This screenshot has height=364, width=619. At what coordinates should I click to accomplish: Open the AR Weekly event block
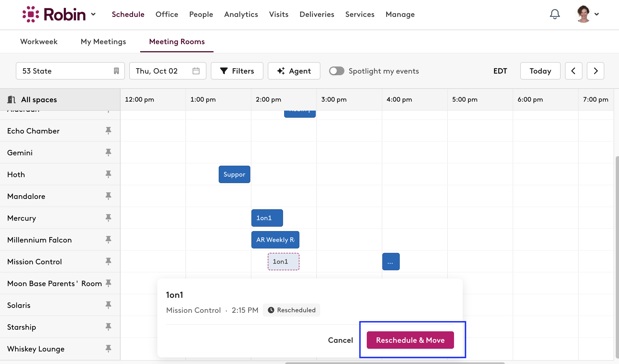click(275, 239)
